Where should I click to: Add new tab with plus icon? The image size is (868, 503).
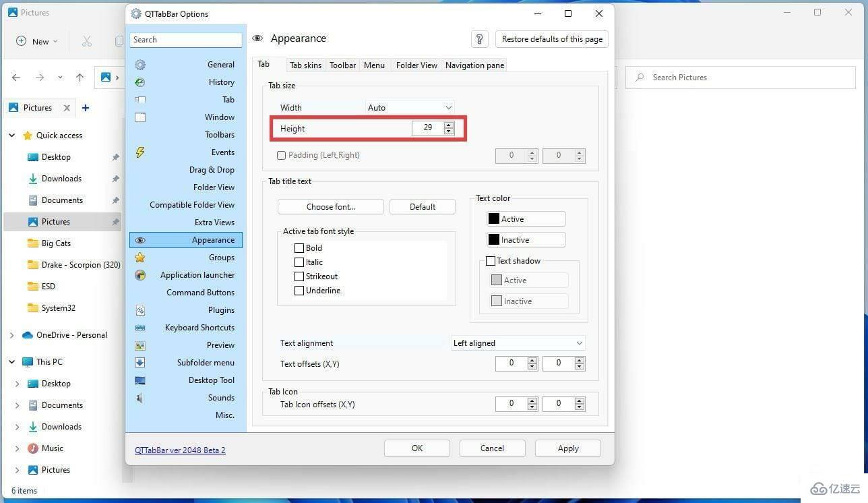(85, 108)
